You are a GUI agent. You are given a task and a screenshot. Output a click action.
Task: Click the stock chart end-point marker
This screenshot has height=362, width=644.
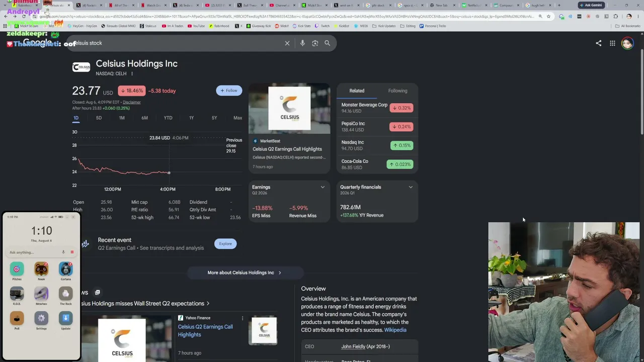pos(169,173)
